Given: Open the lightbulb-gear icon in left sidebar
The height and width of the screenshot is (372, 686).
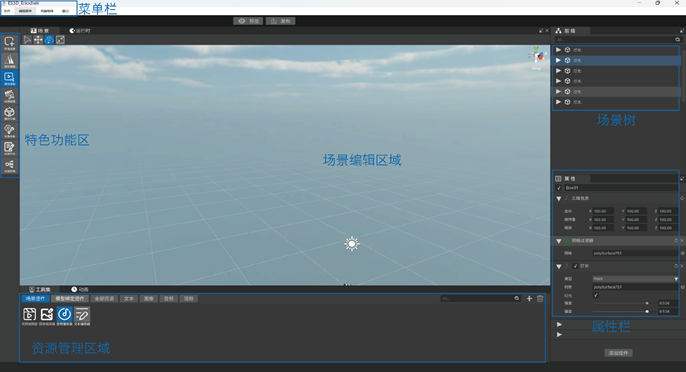Looking at the screenshot, I should tap(9, 130).
